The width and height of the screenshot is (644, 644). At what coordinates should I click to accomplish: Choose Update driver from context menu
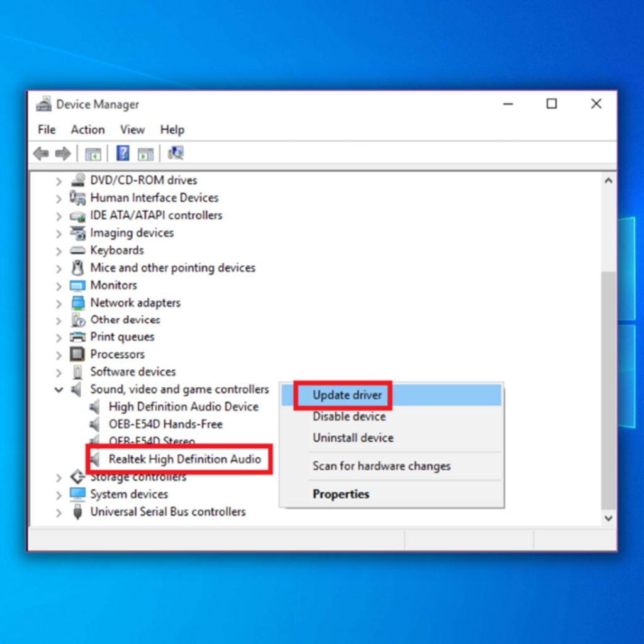pos(347,395)
